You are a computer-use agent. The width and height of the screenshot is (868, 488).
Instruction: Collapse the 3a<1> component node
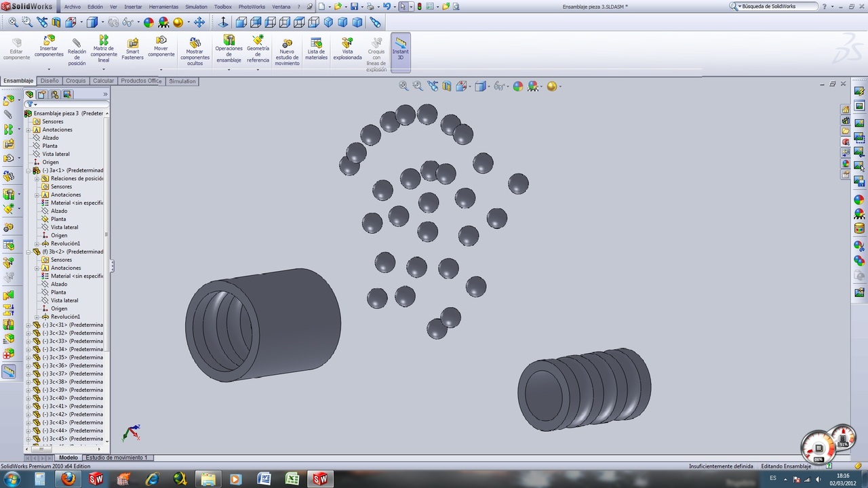28,170
